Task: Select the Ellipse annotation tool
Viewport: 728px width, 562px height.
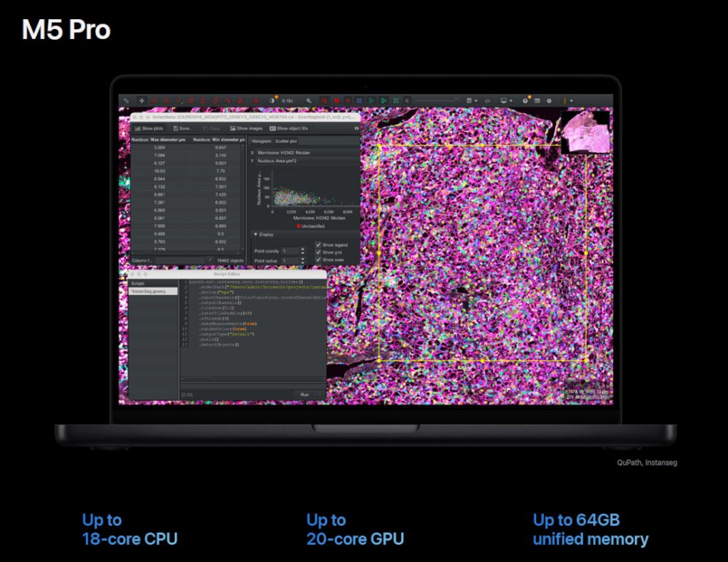Action: pos(166,101)
